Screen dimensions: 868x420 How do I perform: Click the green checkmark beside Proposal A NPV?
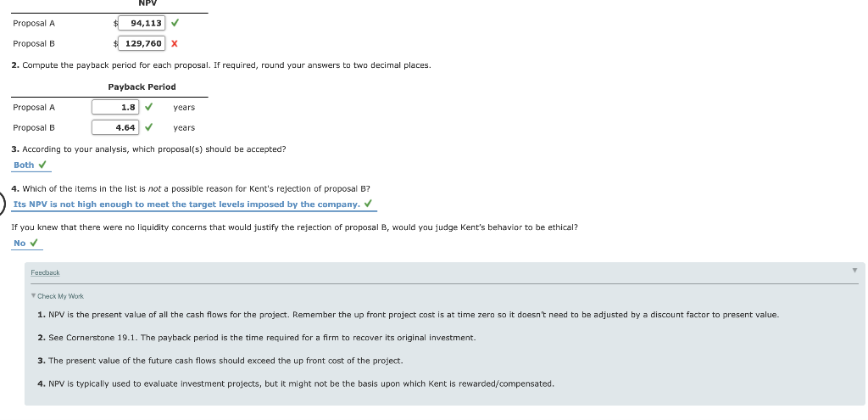pos(175,23)
